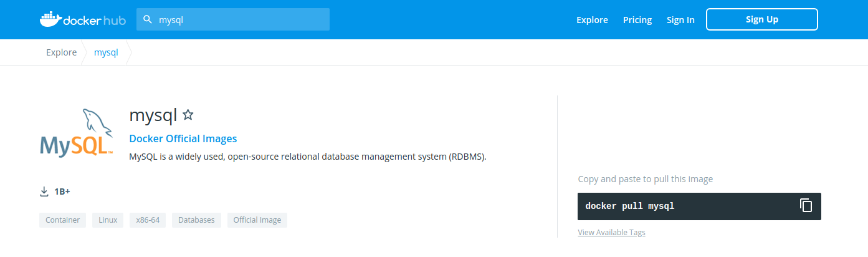This screenshot has width=868, height=257.
Task: Navigate to Explore breadcrumb
Action: click(62, 52)
